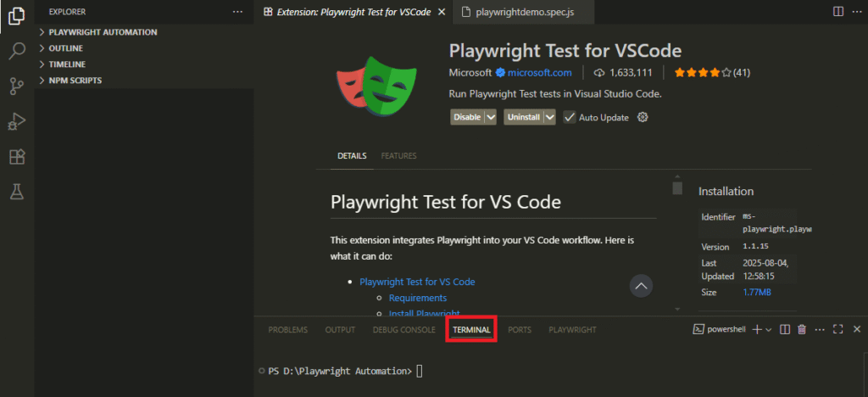
Task: Add a new terminal with plus icon
Action: pos(757,329)
